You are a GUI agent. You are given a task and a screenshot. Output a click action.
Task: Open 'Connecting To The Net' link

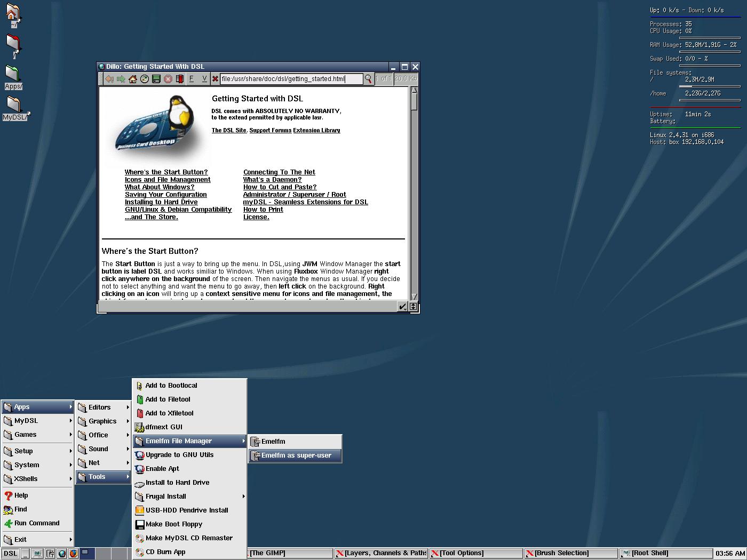pos(279,172)
